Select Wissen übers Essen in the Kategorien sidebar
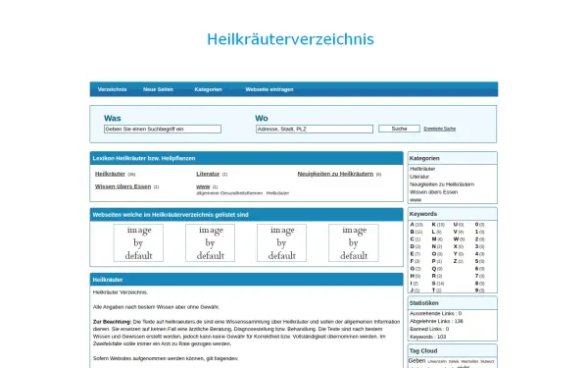 click(x=433, y=192)
